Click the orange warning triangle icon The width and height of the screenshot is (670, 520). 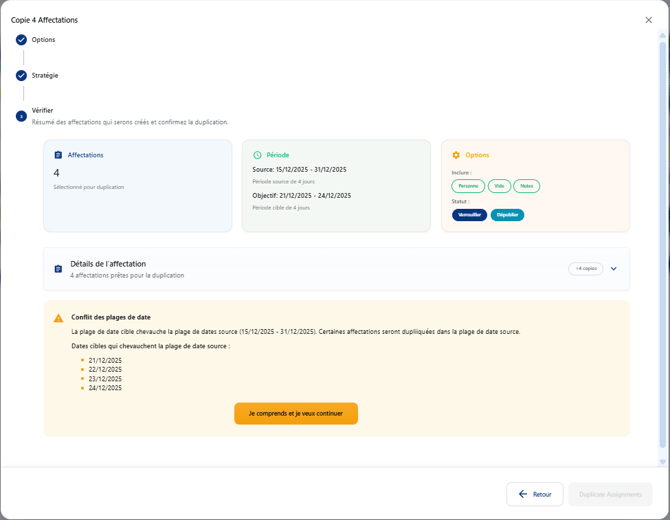click(x=58, y=318)
